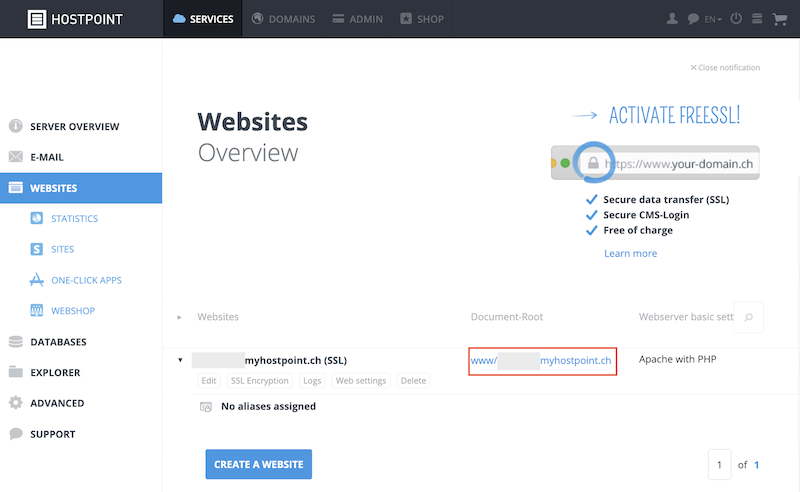
Task: Open the Domains tab
Action: (283, 19)
